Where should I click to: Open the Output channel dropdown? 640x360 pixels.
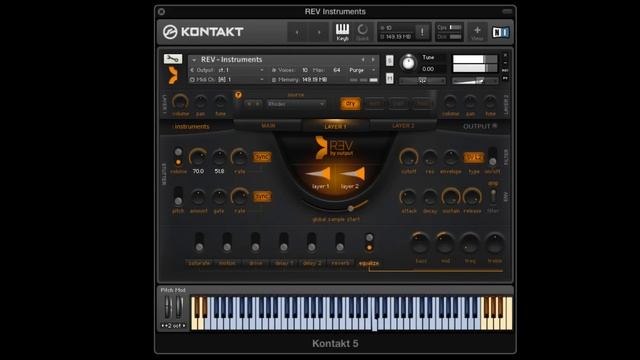[227, 70]
